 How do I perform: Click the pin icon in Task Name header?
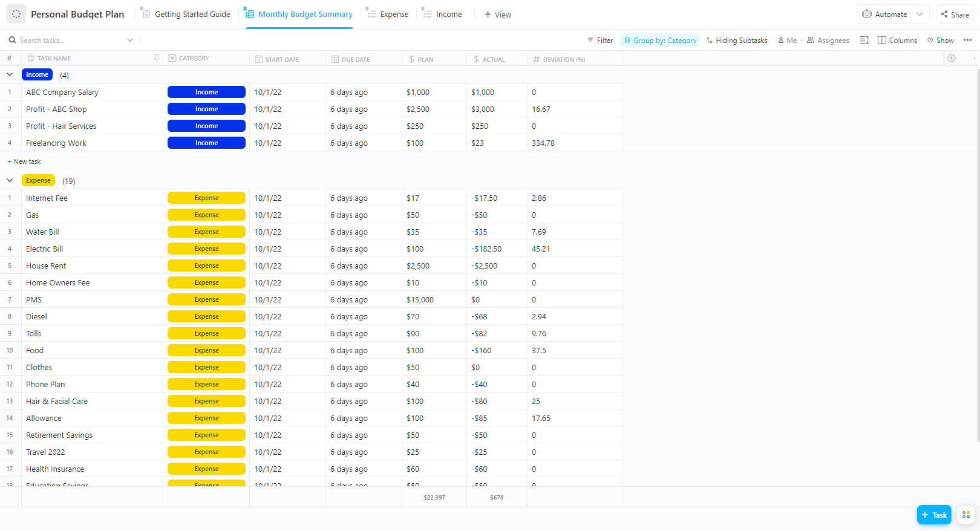[157, 58]
